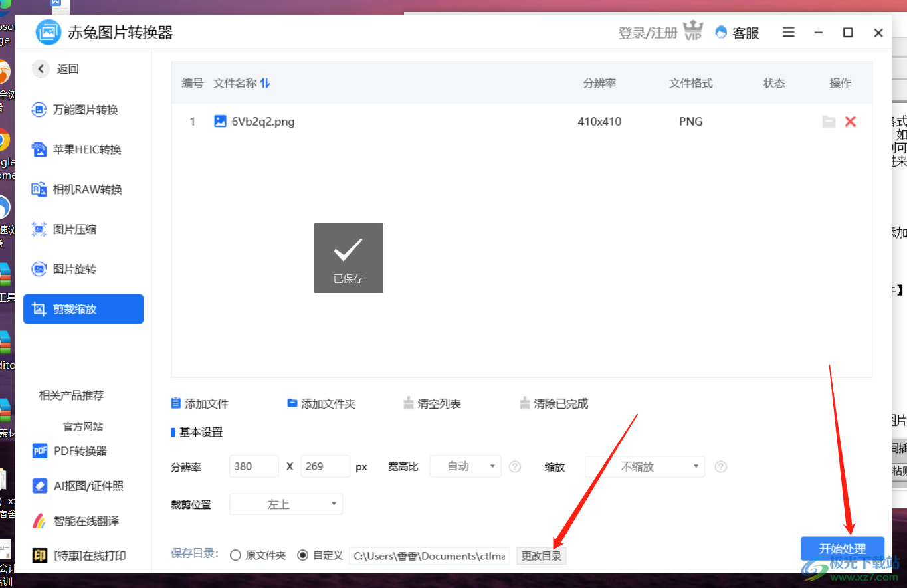Click the 分辨率 column header
Viewport: 907px width, 588px height.
599,83
